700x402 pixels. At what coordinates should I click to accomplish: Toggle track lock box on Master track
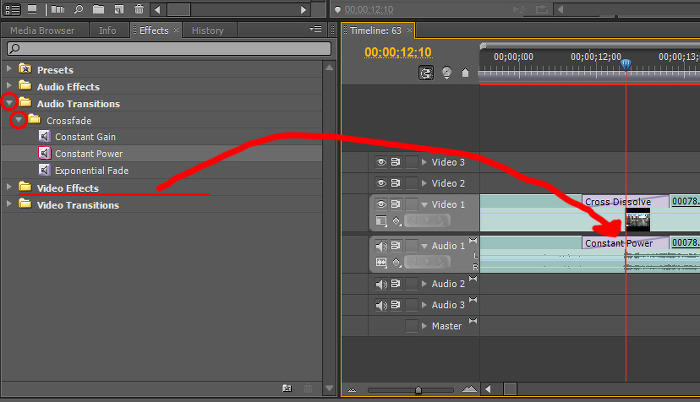pyautogui.click(x=412, y=326)
